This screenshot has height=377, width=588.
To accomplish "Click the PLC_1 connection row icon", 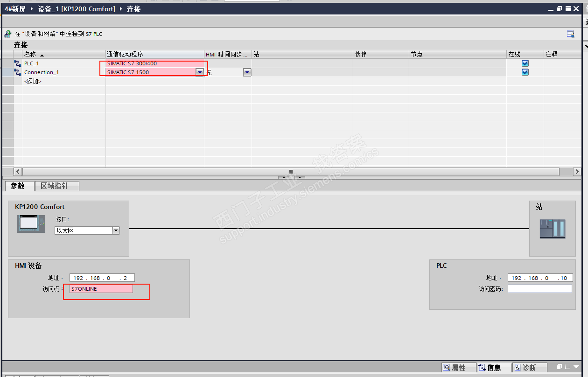I will click(18, 63).
